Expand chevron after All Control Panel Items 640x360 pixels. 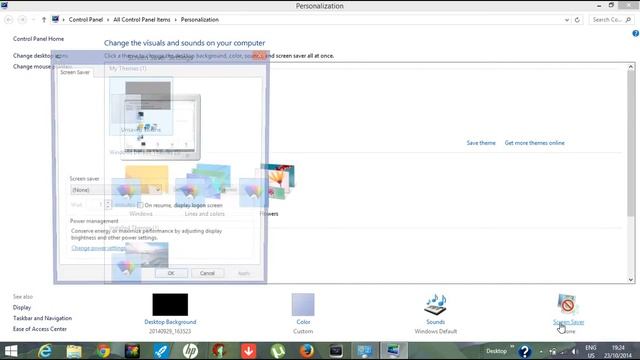tap(176, 20)
